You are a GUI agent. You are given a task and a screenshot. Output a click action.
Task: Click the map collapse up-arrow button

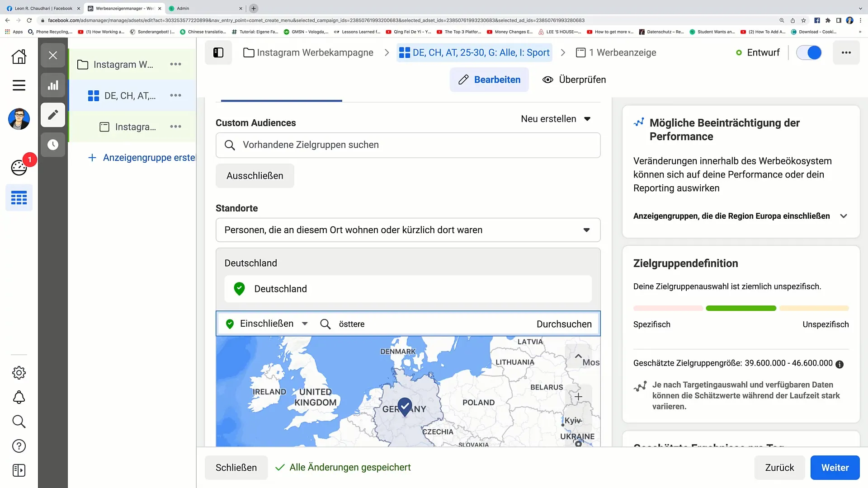[578, 356]
